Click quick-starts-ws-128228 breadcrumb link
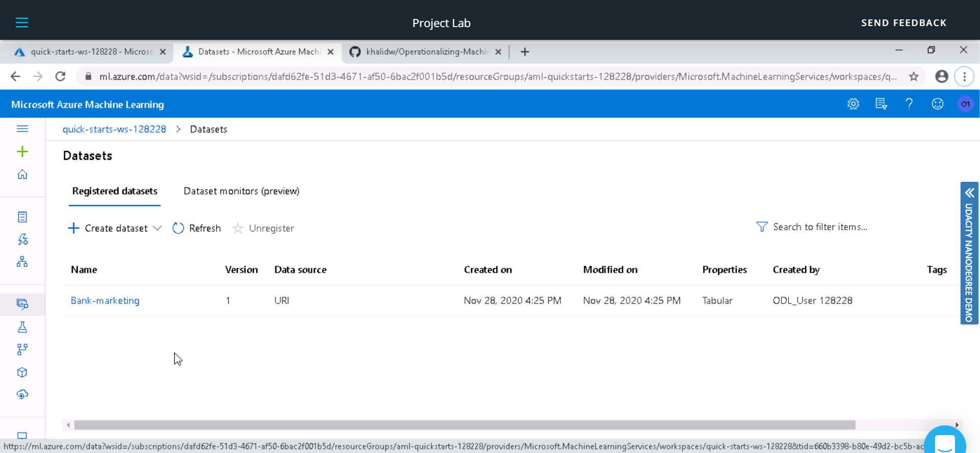This screenshot has width=980, height=453. 114,129
